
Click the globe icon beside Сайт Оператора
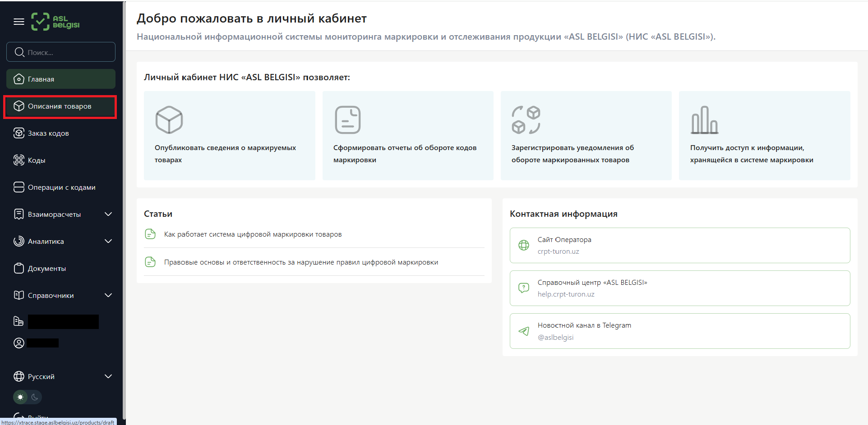[x=524, y=245]
